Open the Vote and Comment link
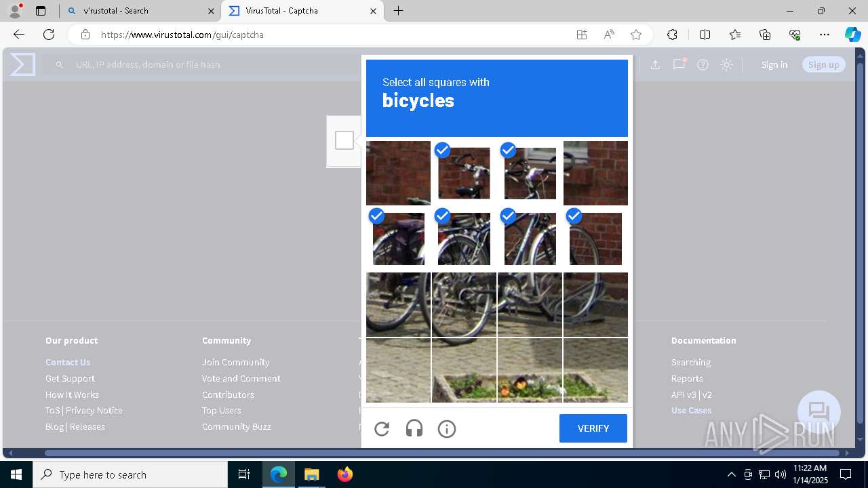 pyautogui.click(x=241, y=378)
